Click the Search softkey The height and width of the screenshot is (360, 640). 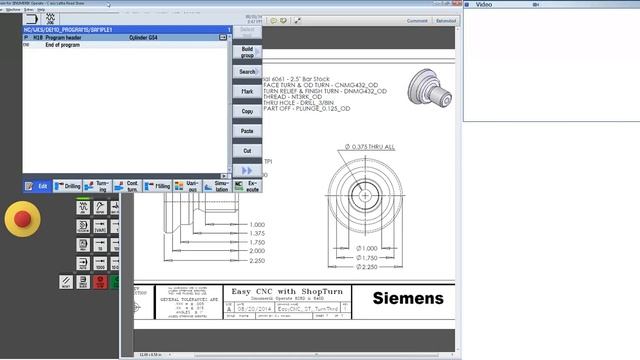point(247,71)
